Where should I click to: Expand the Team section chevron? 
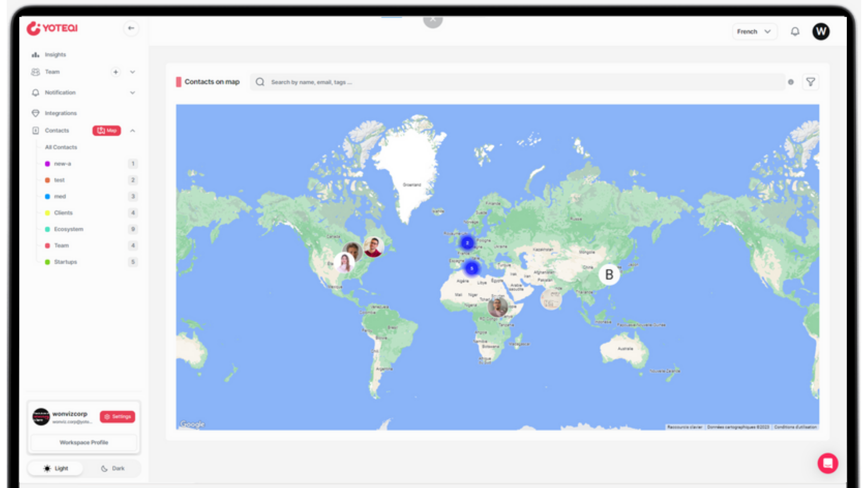coord(132,72)
